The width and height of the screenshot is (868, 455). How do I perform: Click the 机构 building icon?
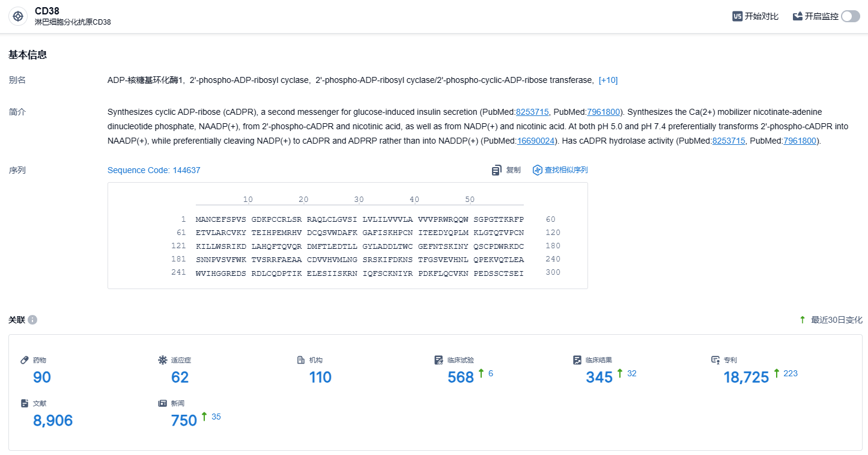tap(301, 360)
